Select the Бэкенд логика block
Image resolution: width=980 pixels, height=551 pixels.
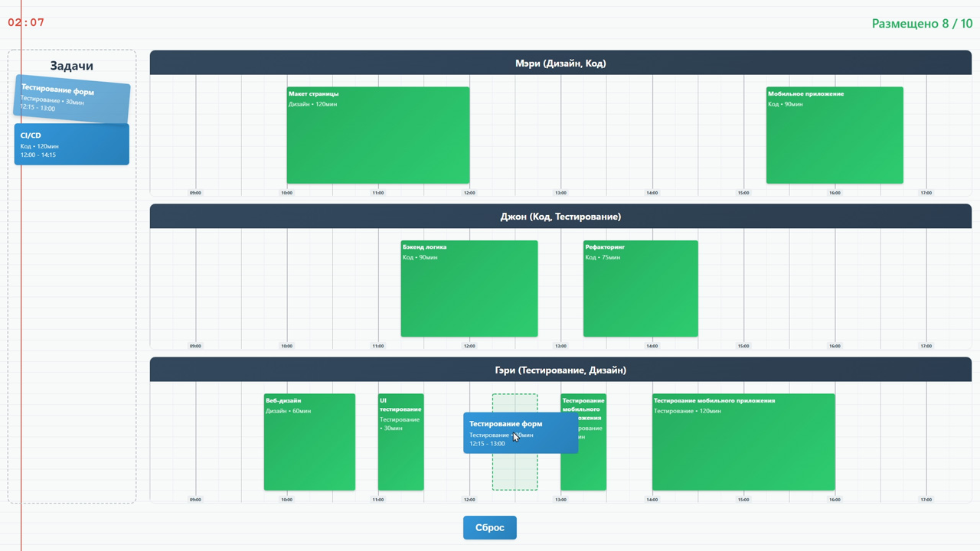click(469, 289)
